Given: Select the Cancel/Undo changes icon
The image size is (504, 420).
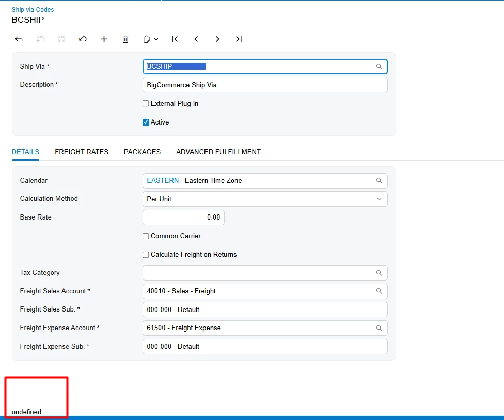Looking at the screenshot, I should (83, 39).
